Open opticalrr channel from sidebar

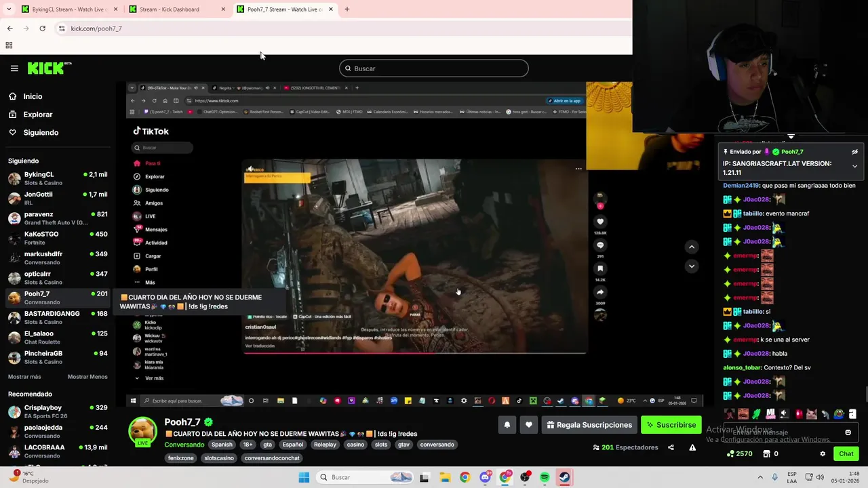58,277
